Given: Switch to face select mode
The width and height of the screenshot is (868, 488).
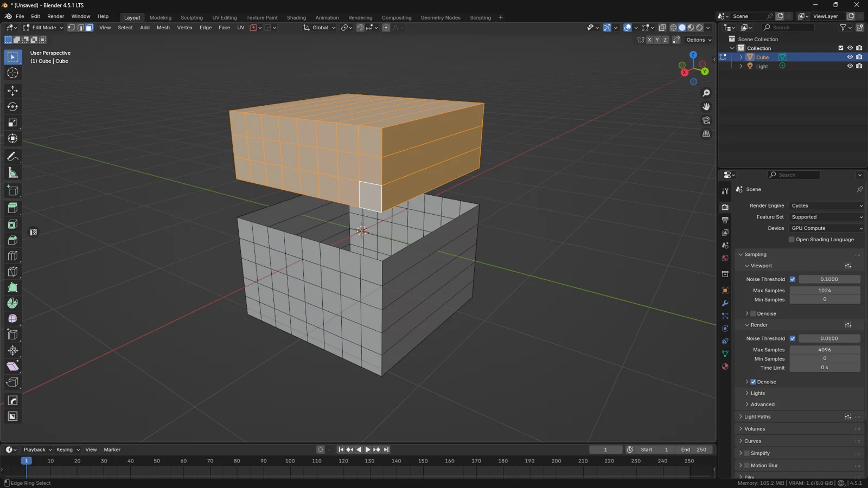Looking at the screenshot, I should pos(89,28).
